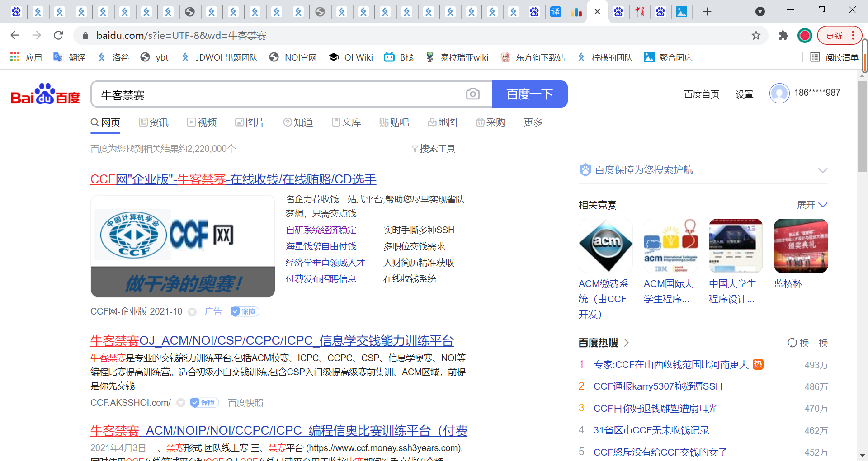This screenshot has width=868, height=461.
Task: Open the browser extensions puzzle icon
Action: click(783, 35)
